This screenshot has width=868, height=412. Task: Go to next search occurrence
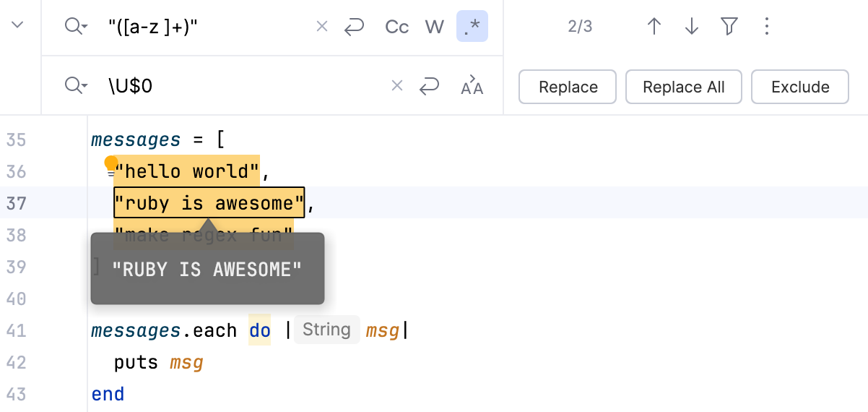point(692,27)
